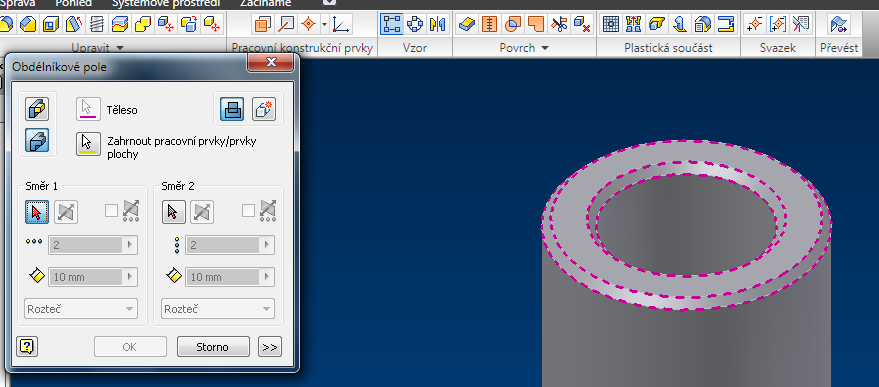Open the Rozteč dropdown under Směr 1
The image size is (879, 387).
[x=81, y=309]
